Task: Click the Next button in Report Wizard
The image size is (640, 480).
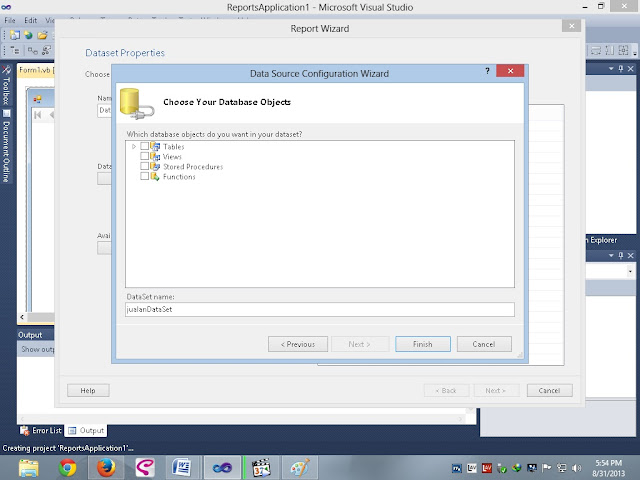Action: click(x=496, y=390)
